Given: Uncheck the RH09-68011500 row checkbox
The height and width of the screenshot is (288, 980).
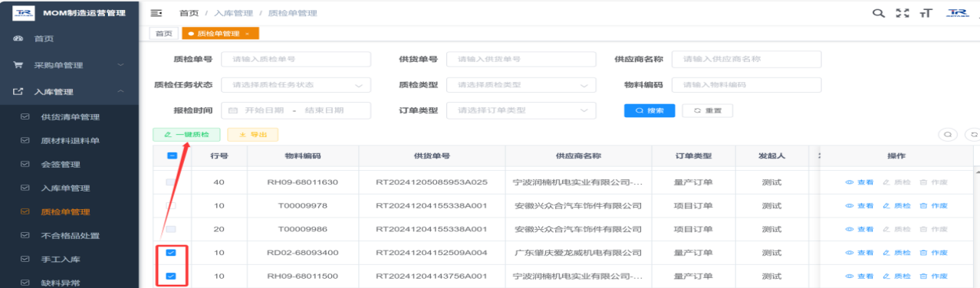Looking at the screenshot, I should click(171, 276).
